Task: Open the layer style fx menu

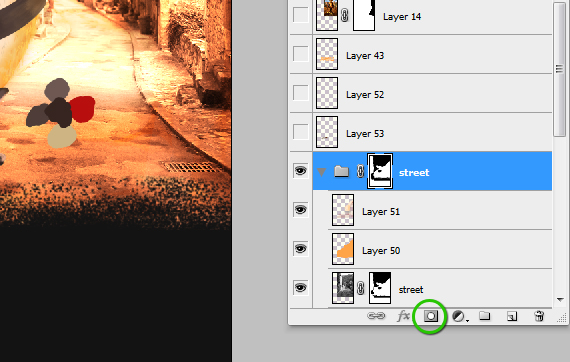Action: click(x=403, y=316)
